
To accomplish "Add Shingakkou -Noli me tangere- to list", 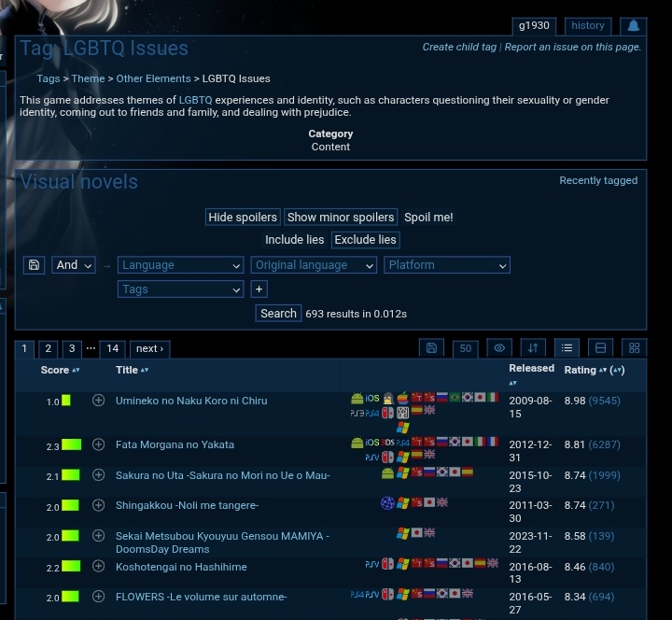I will (98, 505).
